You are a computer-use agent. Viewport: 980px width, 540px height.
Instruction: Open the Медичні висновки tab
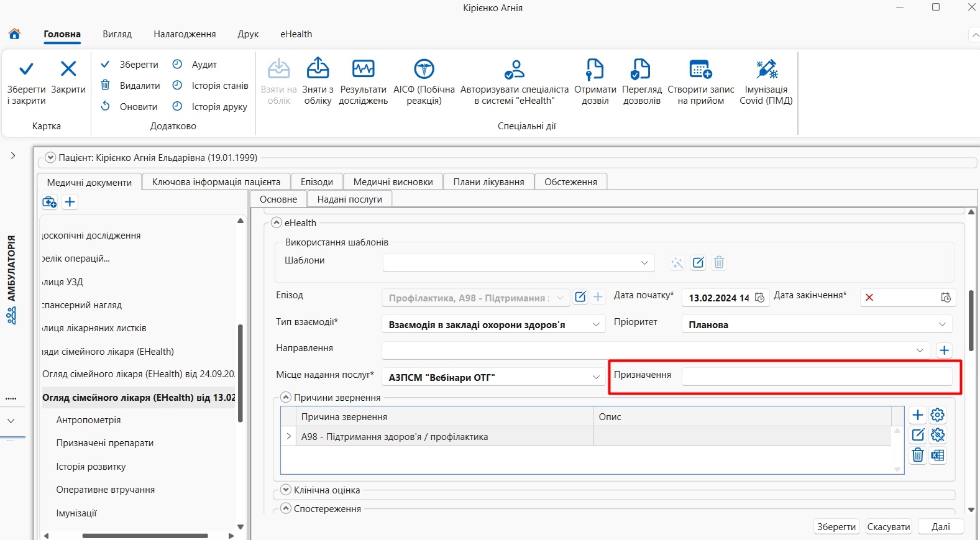393,181
